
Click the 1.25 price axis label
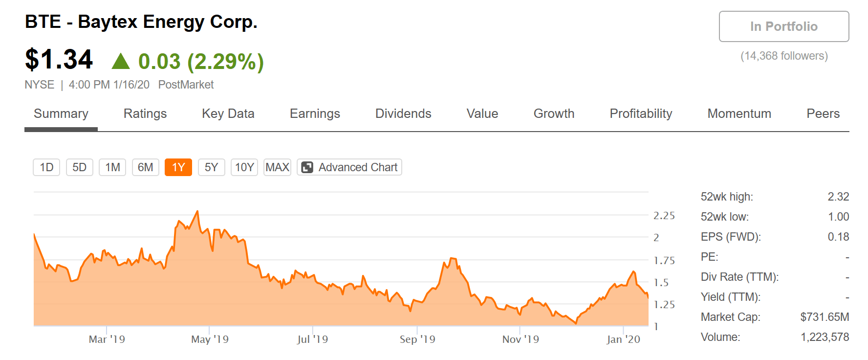click(x=664, y=305)
